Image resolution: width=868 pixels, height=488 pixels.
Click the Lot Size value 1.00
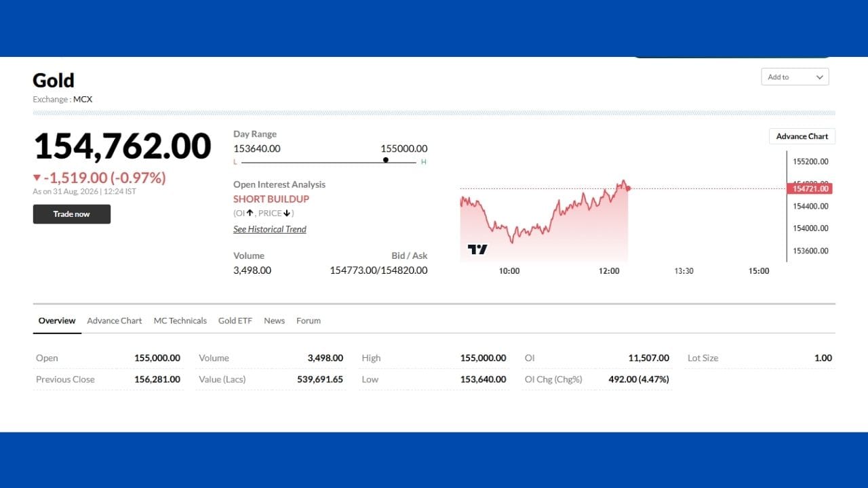click(x=823, y=358)
